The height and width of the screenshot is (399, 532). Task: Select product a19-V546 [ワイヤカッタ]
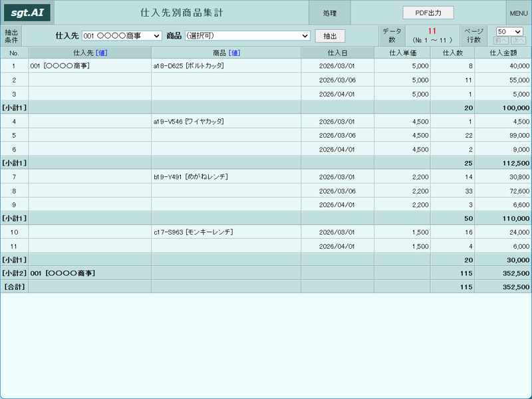click(189, 122)
